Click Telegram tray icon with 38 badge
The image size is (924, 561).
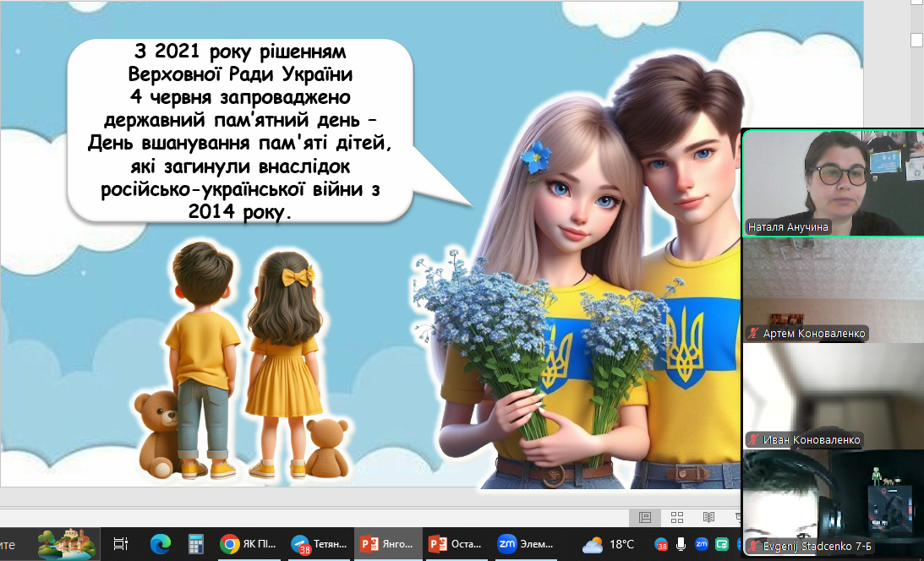point(660,544)
